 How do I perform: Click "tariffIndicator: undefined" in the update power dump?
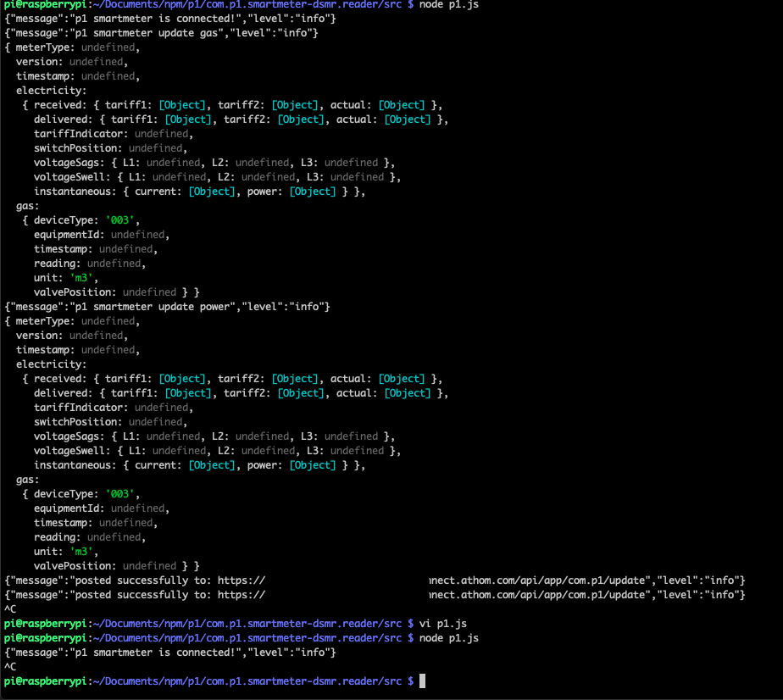pos(114,408)
